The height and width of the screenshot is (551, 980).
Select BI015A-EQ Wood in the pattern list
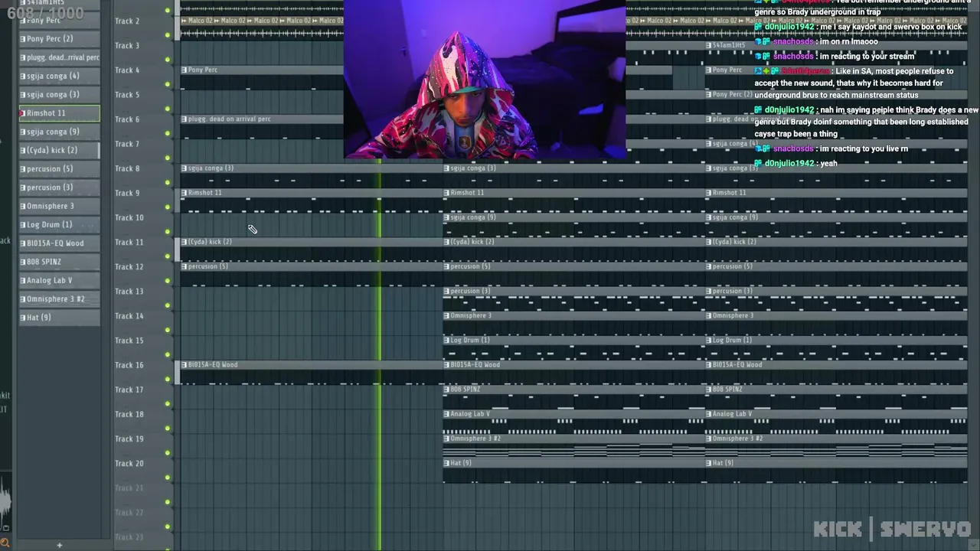pyautogui.click(x=60, y=243)
